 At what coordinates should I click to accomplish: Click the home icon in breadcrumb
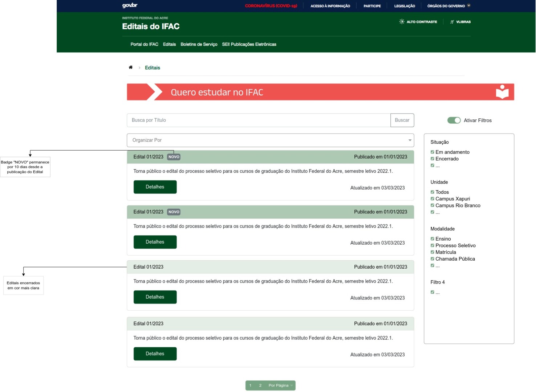coord(131,68)
